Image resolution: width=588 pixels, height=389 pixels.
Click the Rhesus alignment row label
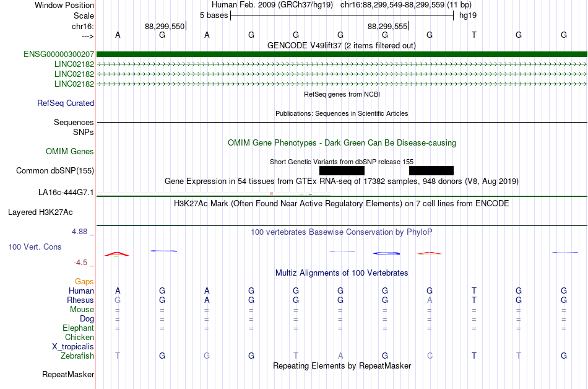point(80,300)
